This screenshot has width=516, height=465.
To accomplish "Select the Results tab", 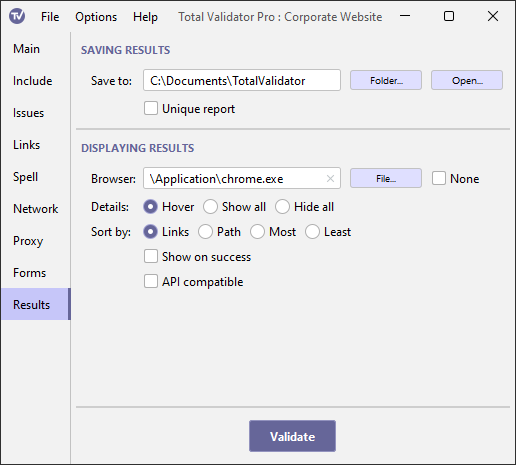I will point(35,304).
